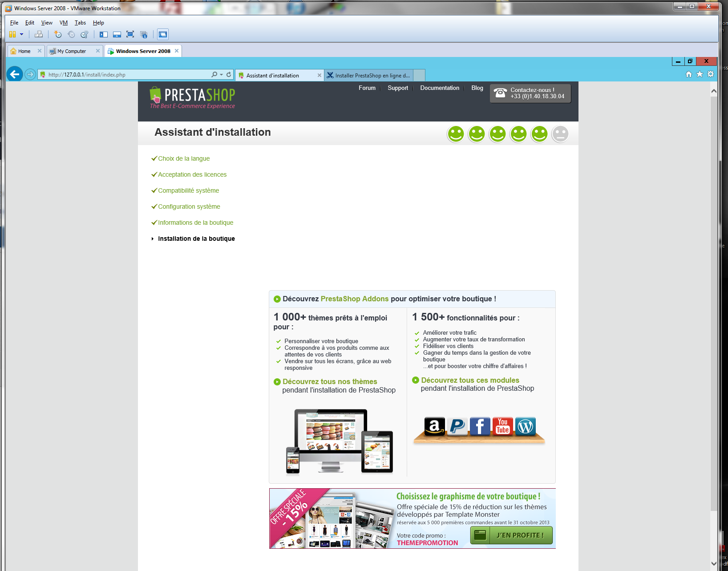The width and height of the screenshot is (728, 571).
Task: Click the 'Configuration système' step
Action: pos(189,207)
